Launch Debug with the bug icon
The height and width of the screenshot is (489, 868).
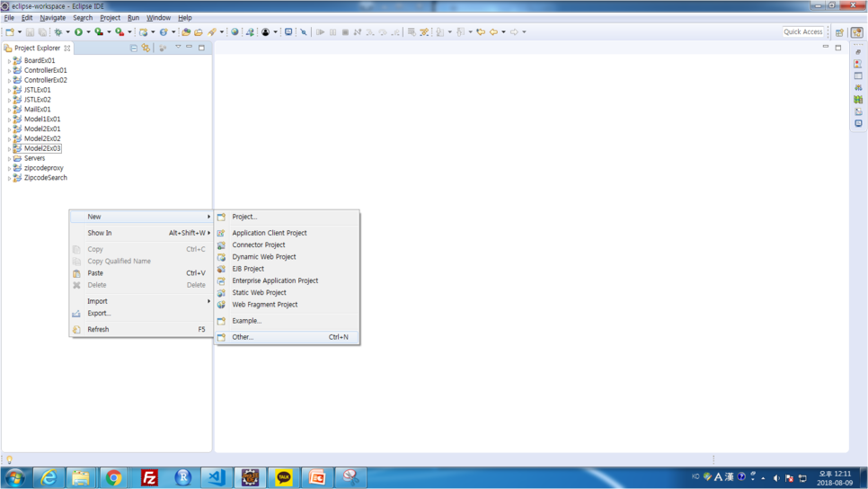58,32
